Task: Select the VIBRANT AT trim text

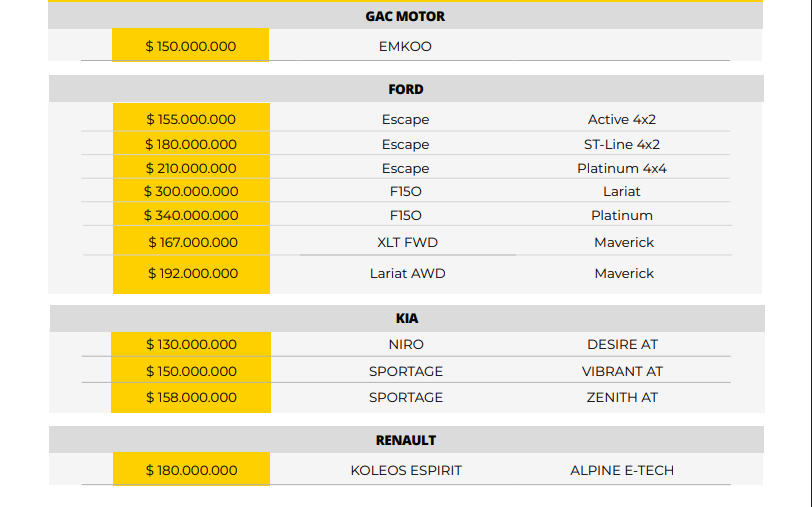Action: point(622,371)
